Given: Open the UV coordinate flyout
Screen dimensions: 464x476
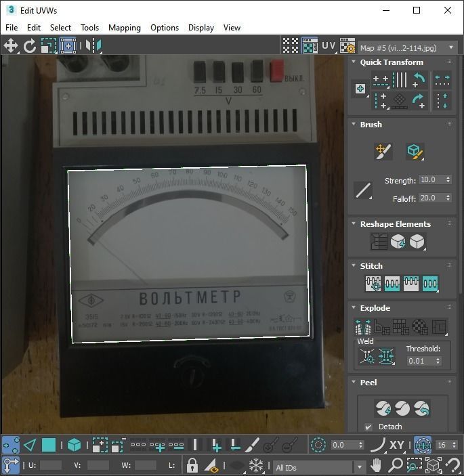Looking at the screenshot, I should (x=329, y=46).
